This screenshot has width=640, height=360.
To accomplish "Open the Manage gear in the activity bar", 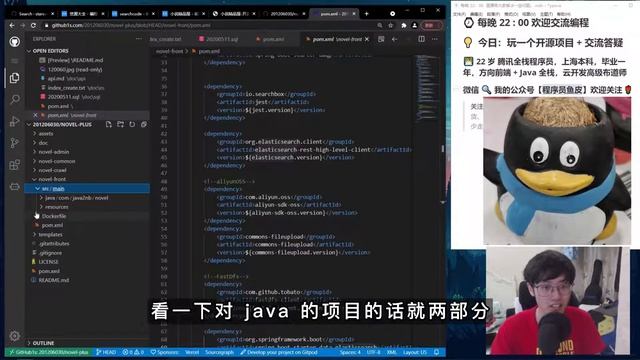I will [15, 336].
